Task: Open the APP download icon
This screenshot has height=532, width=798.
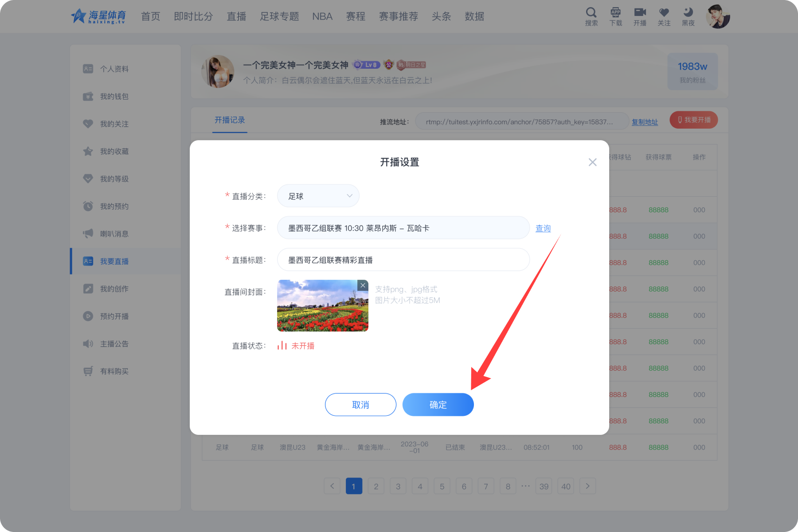Action: point(615,13)
